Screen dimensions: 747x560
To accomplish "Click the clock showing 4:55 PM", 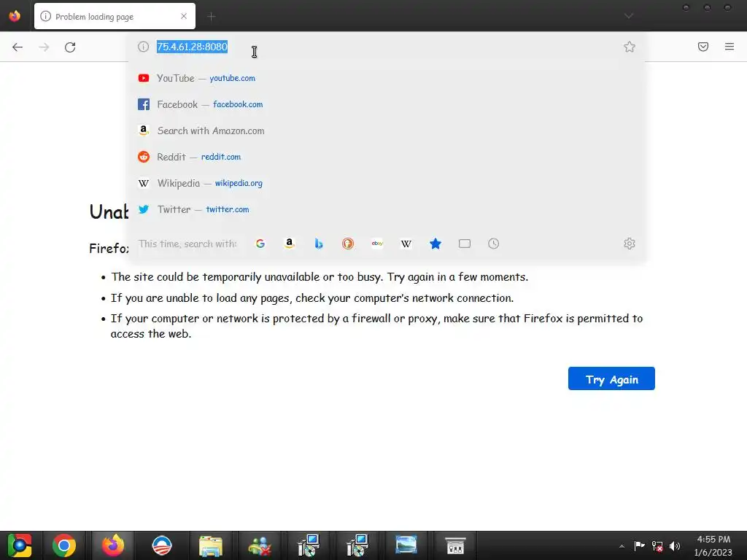I will [x=713, y=545].
